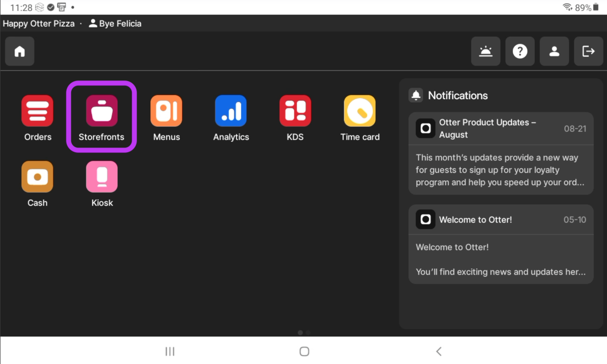Viewport: 607px width, 364px height.
Task: Tap the Android back navigation button
Action: pyautogui.click(x=439, y=352)
